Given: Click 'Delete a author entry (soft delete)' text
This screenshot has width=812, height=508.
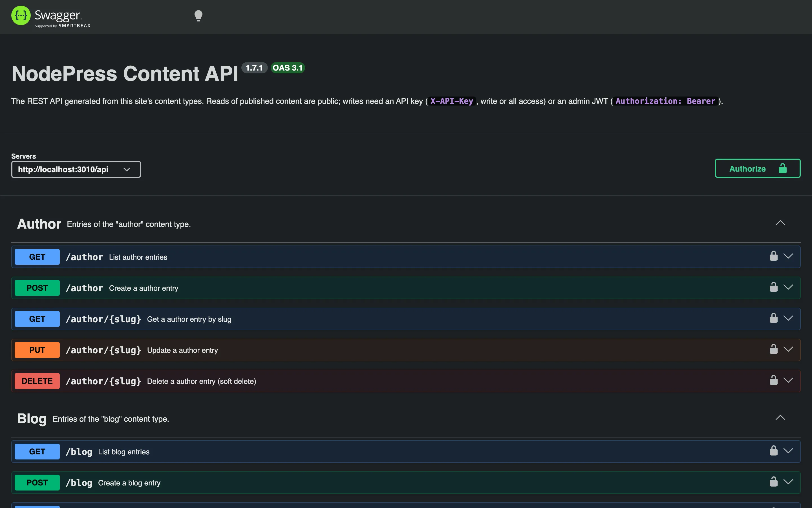Looking at the screenshot, I should [202, 381].
